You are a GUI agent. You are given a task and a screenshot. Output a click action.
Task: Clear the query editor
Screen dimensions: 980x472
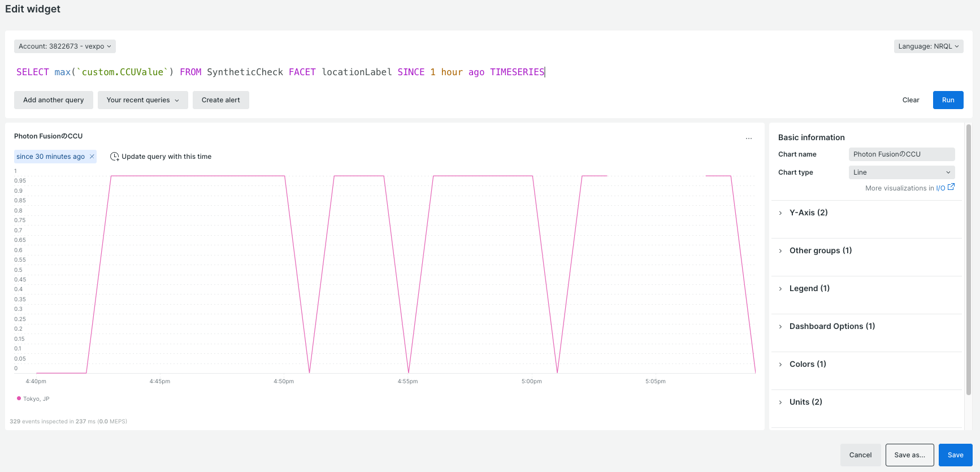910,100
